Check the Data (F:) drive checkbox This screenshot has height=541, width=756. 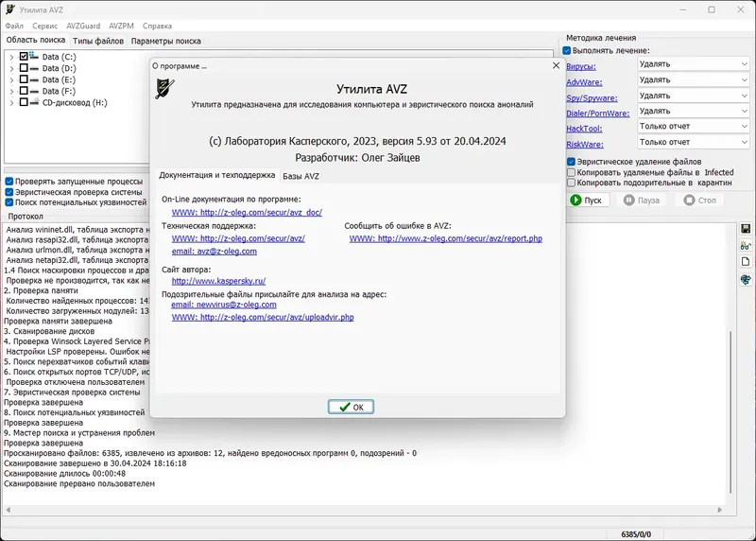pyautogui.click(x=24, y=91)
